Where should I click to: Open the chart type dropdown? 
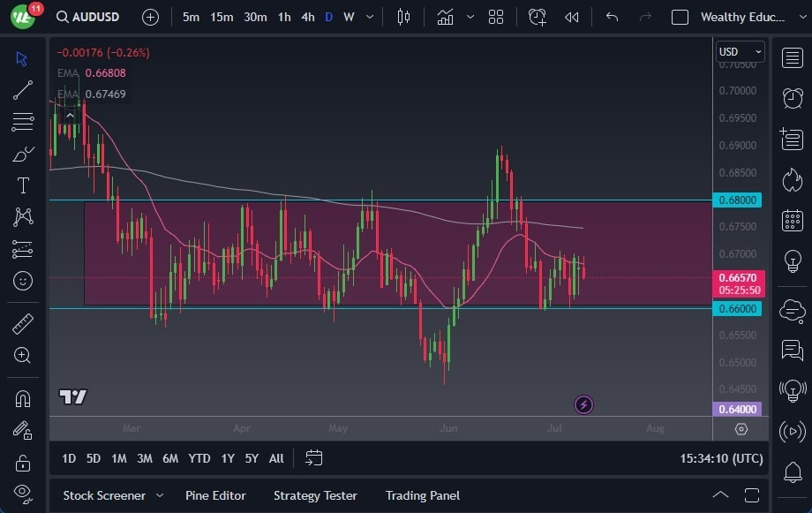[470, 17]
